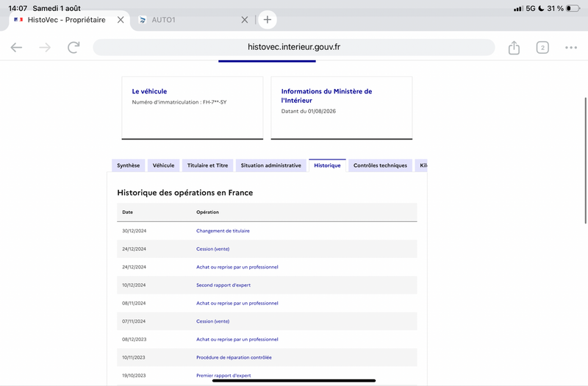
Task: Open the Contrôles techniques tab
Action: coord(380,165)
